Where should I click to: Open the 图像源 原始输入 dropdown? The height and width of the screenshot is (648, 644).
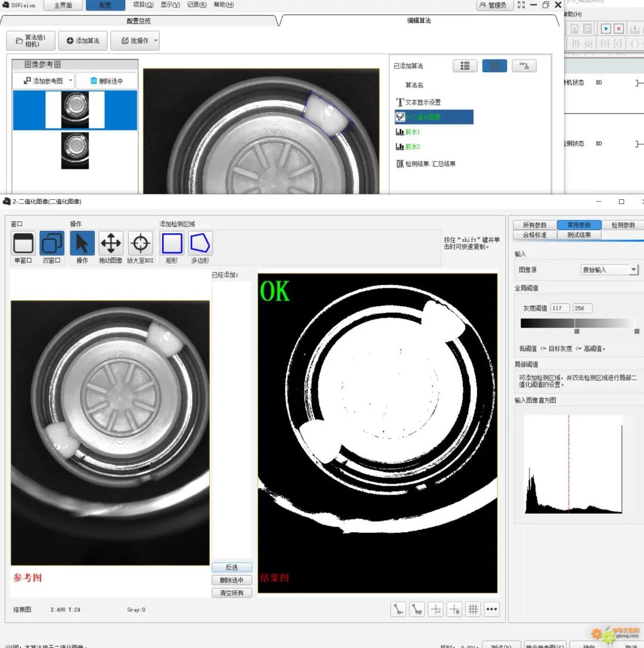point(609,270)
